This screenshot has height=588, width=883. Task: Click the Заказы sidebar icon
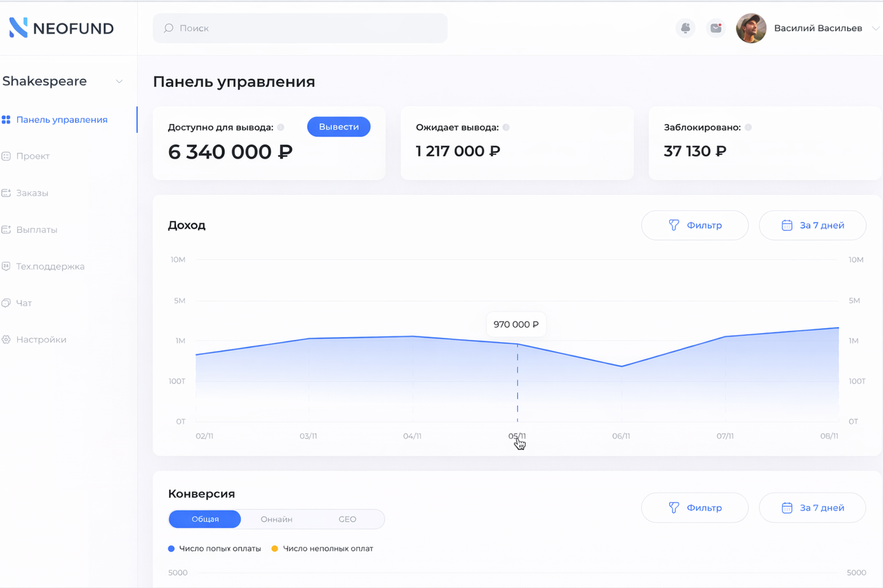coord(7,192)
